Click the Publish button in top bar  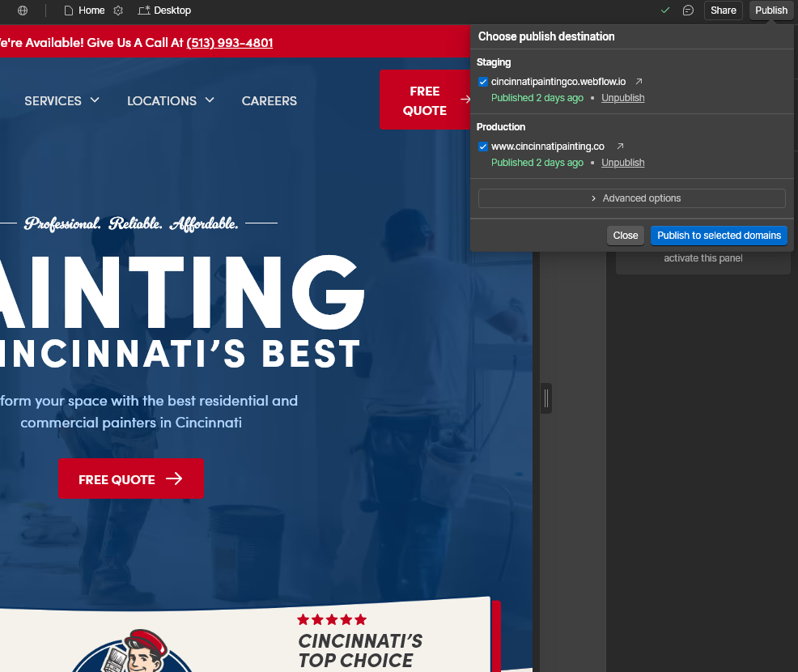(771, 11)
